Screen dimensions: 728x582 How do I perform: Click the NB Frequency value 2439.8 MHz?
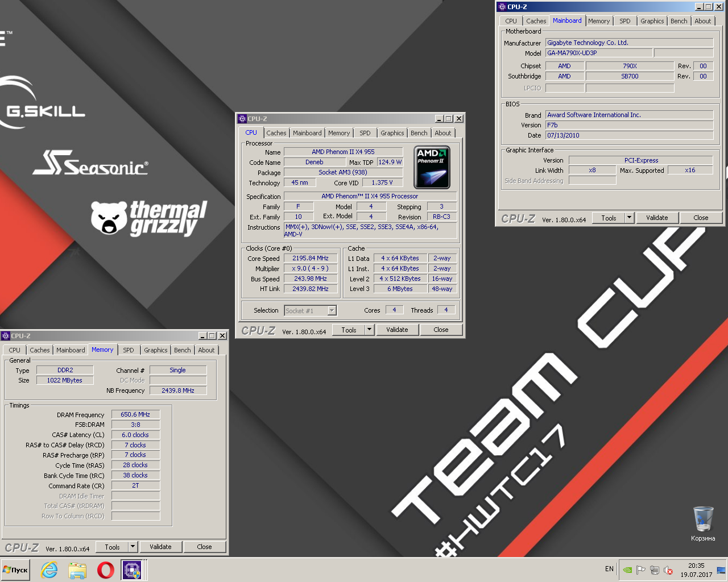click(x=178, y=390)
